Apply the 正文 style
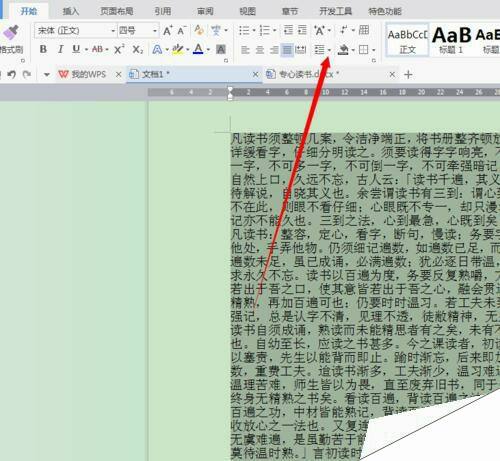 (x=407, y=40)
